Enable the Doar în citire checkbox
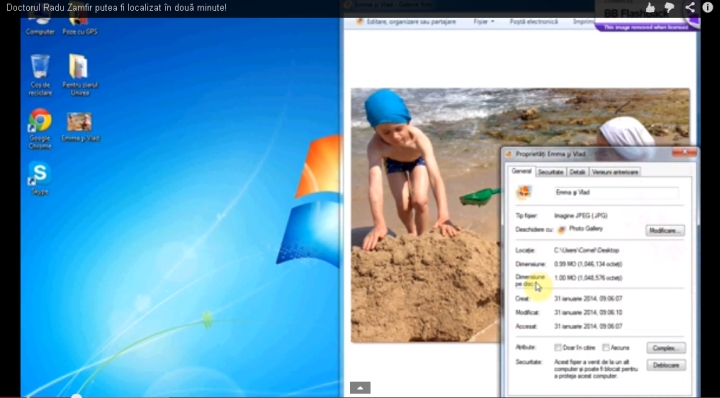Viewport: 720px width, 398px height. (558, 348)
